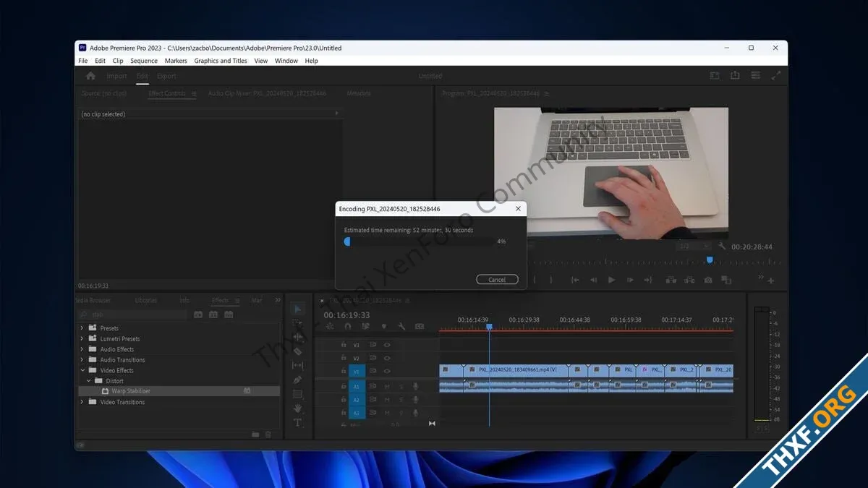Select the Razor tool in the tools panel
The height and width of the screenshot is (488, 868).
point(297,351)
